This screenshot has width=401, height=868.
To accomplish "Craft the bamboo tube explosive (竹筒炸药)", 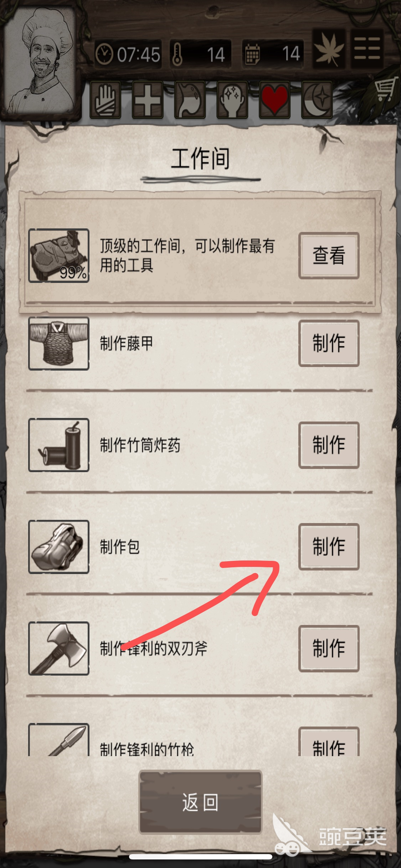I will 329,445.
